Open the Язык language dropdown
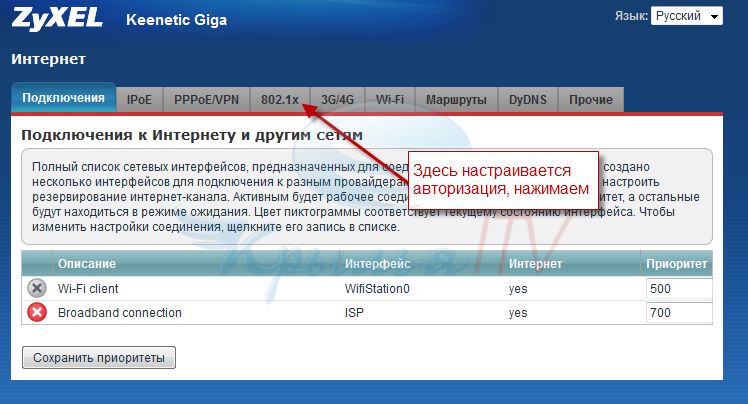Screen dimensions: 748x404 click(x=686, y=16)
